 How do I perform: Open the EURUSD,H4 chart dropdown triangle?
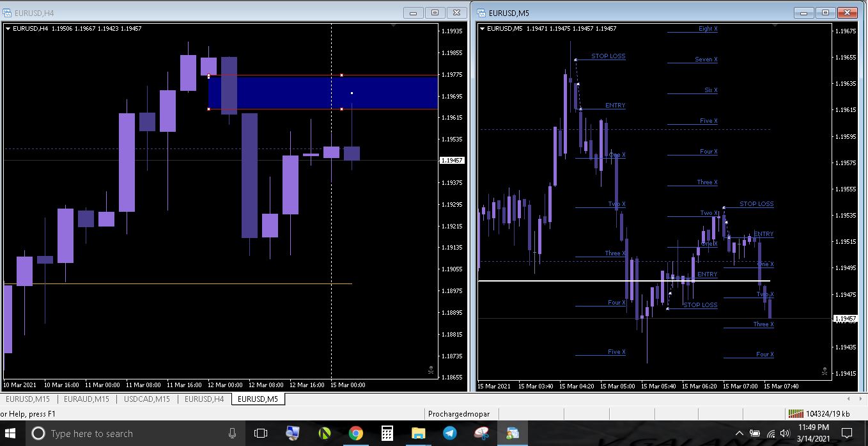8,28
